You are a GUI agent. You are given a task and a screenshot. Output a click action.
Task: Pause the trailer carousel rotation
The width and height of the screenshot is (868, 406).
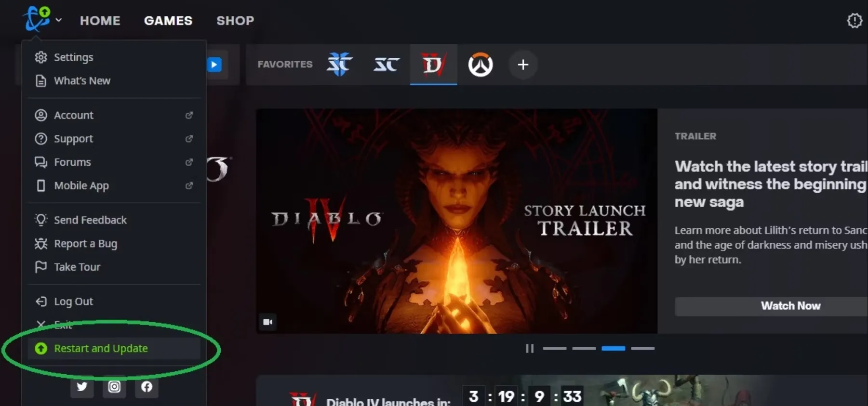coord(529,348)
